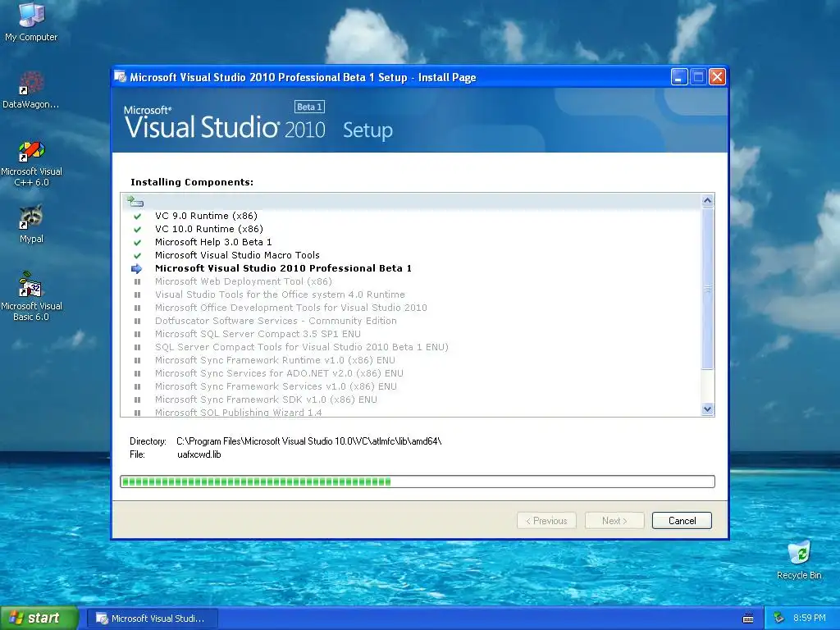Click the Cancel button

coord(682,521)
